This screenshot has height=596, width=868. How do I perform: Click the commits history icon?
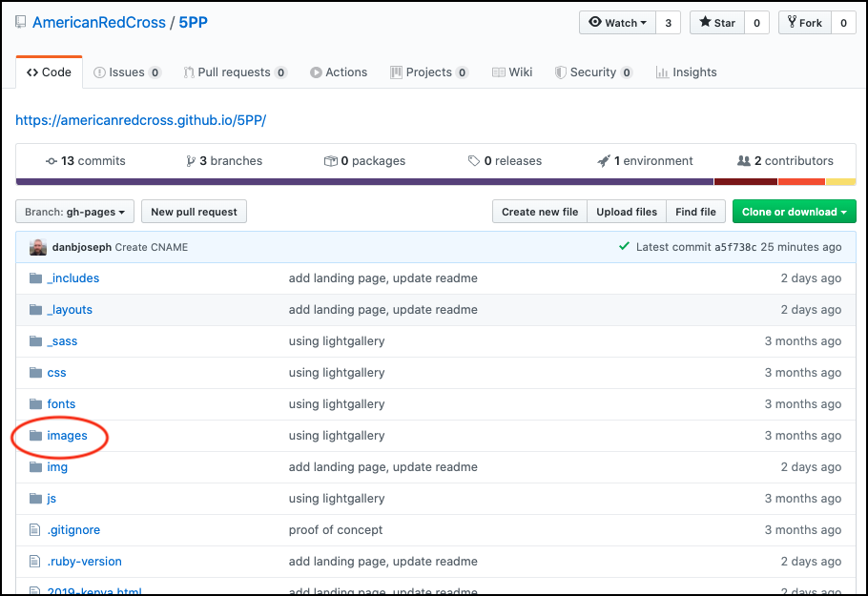point(52,161)
